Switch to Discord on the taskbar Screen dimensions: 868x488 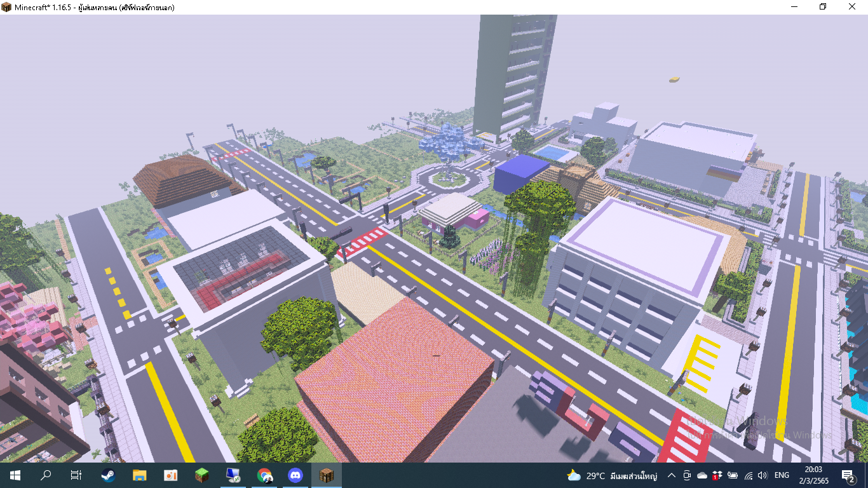295,475
